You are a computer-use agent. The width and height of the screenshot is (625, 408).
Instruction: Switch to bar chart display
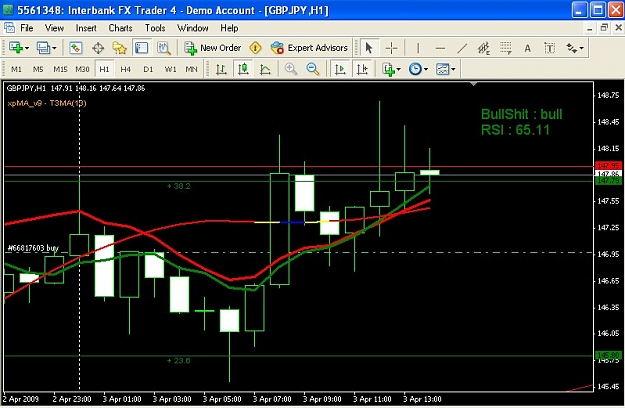(221, 69)
